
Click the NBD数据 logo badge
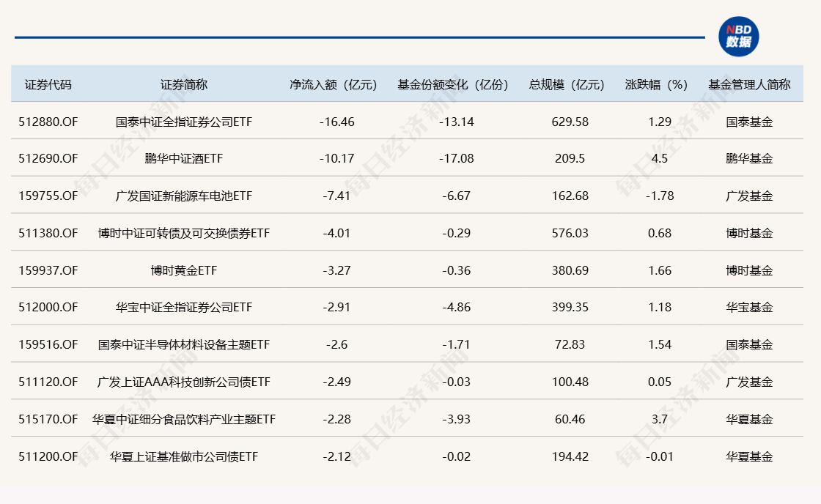[738, 37]
